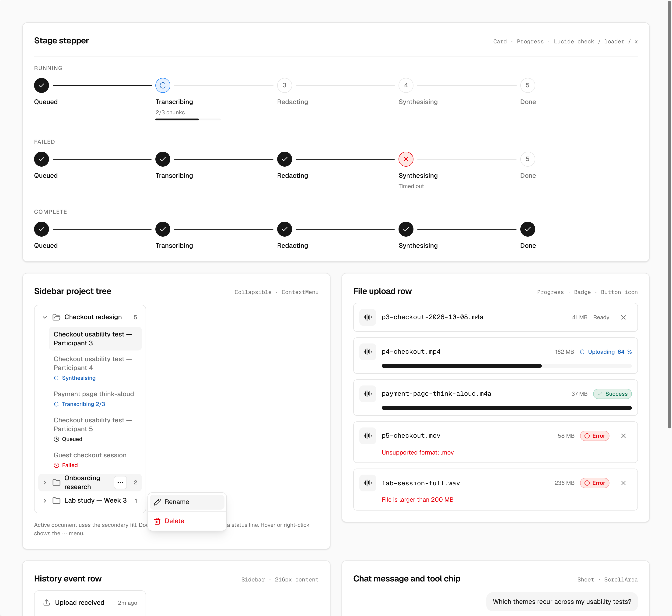
Task: Click the waveform icon beside payment-page-think-aloud.m4a
Action: click(368, 394)
